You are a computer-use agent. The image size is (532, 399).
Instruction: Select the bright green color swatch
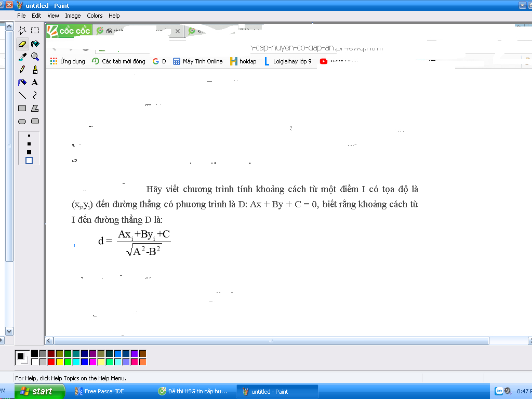[68, 362]
